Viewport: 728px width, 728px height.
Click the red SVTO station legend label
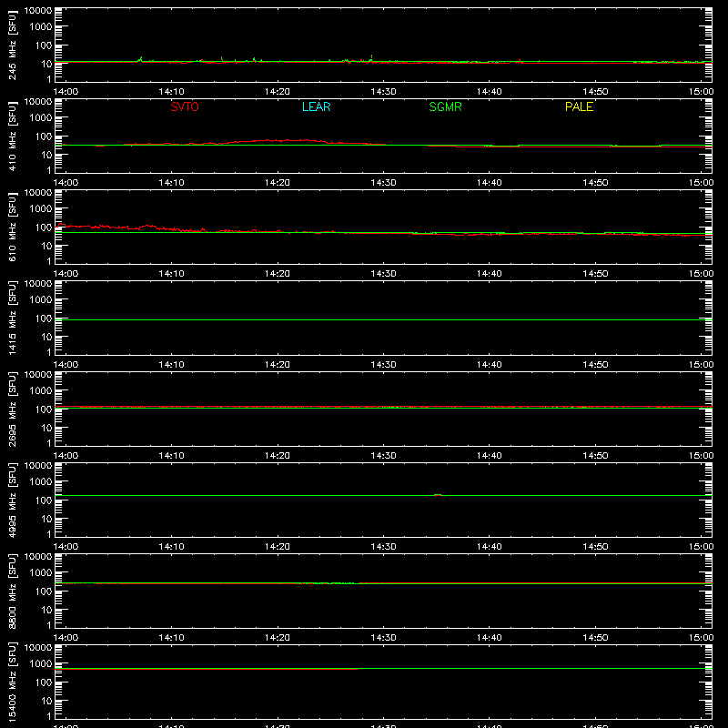coord(185,106)
